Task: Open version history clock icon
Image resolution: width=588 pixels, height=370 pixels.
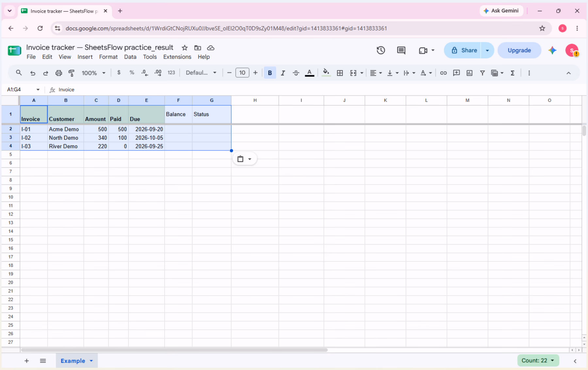Action: 381,50
